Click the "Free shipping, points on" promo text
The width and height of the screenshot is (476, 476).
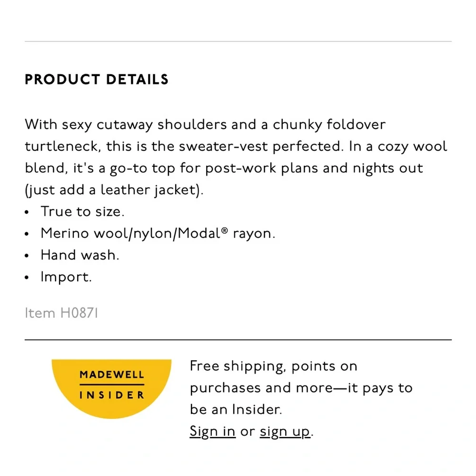tap(273, 366)
